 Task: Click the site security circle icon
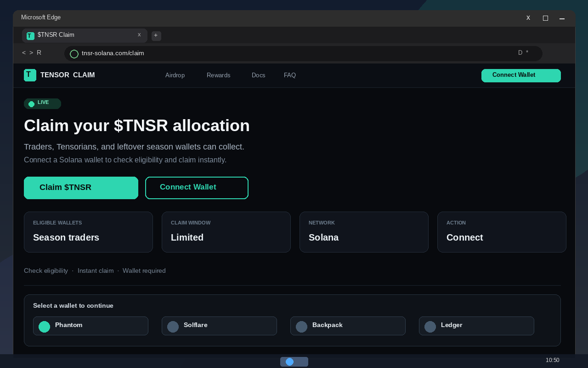(74, 54)
